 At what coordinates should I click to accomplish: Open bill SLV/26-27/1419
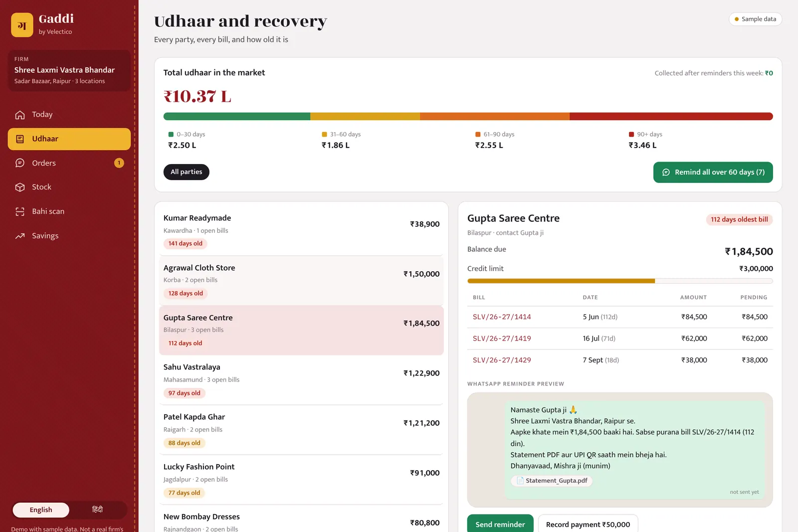click(502, 339)
